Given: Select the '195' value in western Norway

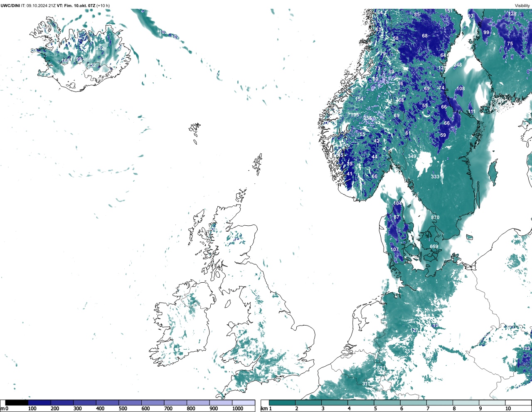Looking at the screenshot, I should [x=355, y=115].
